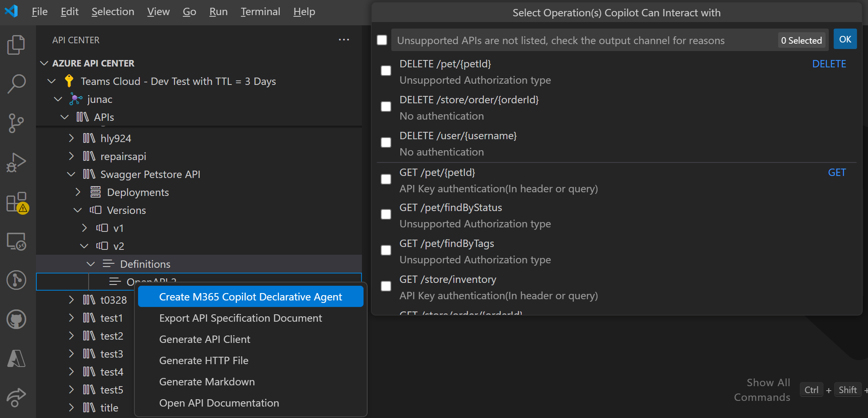Click the key icon beside Teams Cloud subscription
The height and width of the screenshot is (418, 868).
click(x=69, y=81)
